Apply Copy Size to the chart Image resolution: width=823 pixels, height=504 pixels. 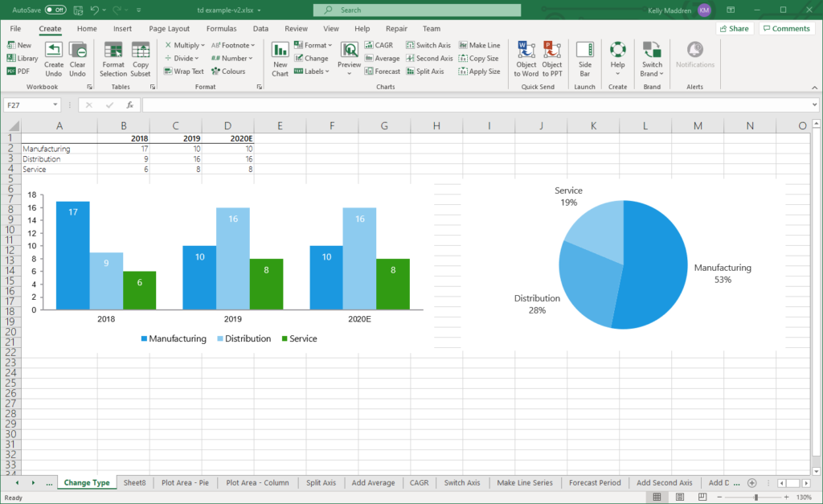[479, 58]
